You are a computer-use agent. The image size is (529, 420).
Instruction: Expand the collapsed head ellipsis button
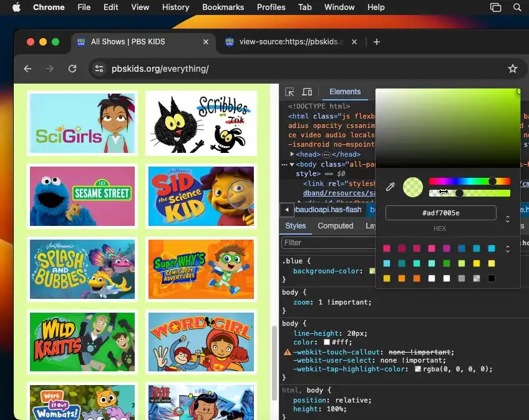pos(326,155)
